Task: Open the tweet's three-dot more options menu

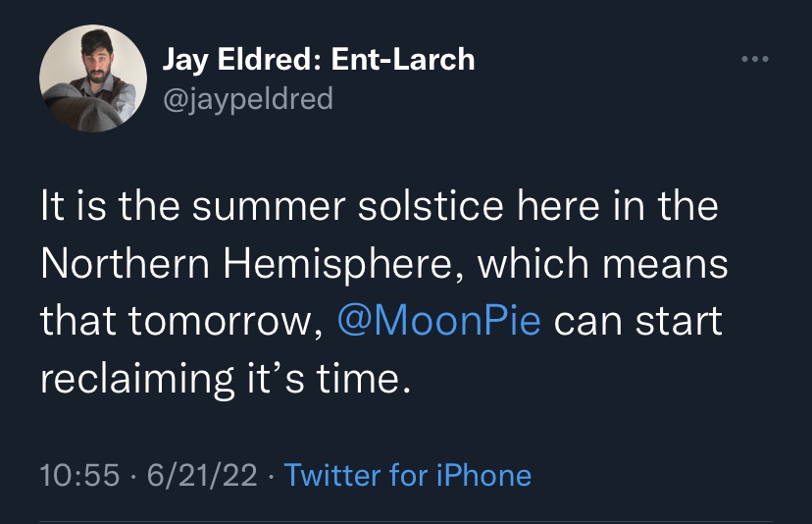Action: (755, 59)
